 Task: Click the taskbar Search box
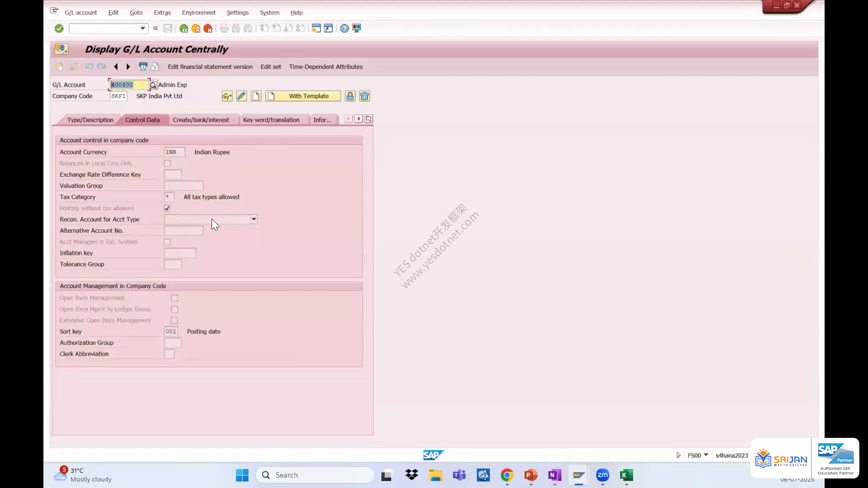point(315,475)
